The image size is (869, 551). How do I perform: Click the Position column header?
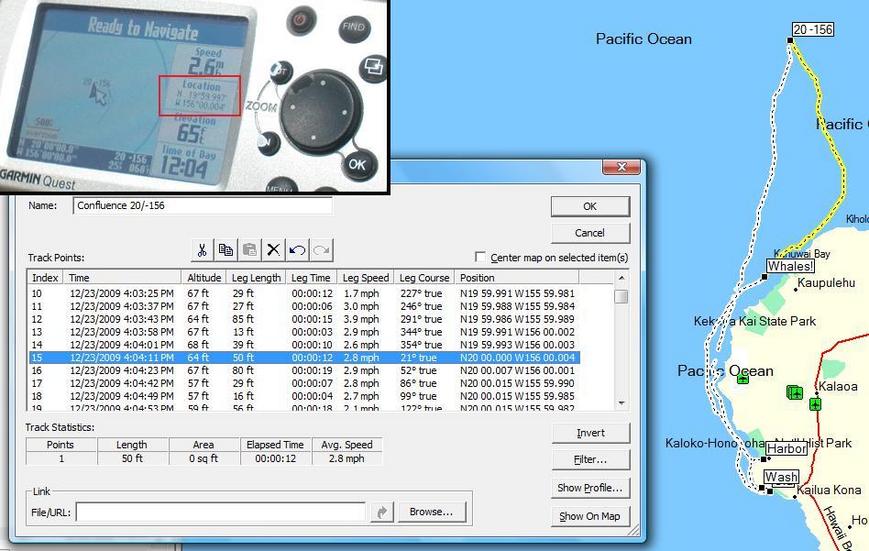click(x=517, y=278)
